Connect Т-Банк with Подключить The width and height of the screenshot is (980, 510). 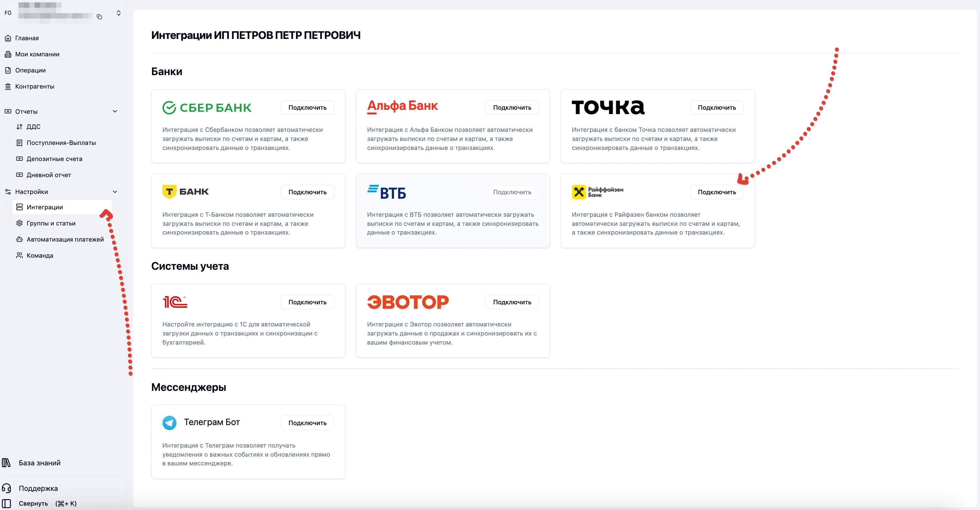pyautogui.click(x=307, y=192)
